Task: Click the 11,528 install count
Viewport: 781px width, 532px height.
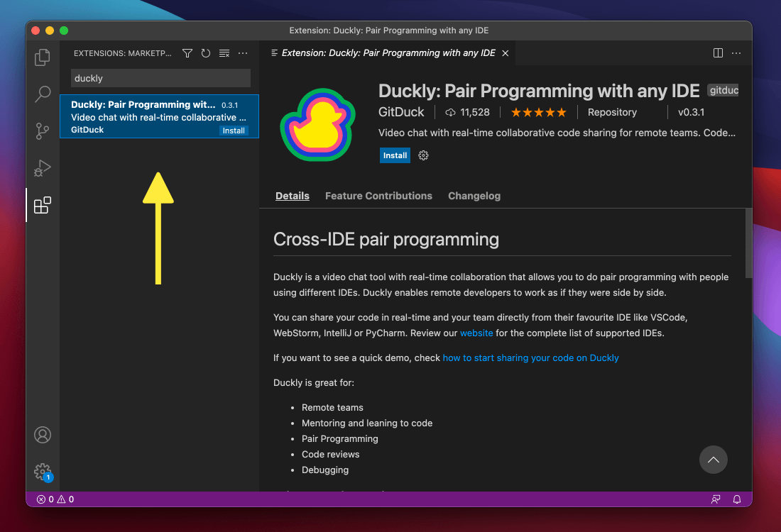Action: point(467,113)
